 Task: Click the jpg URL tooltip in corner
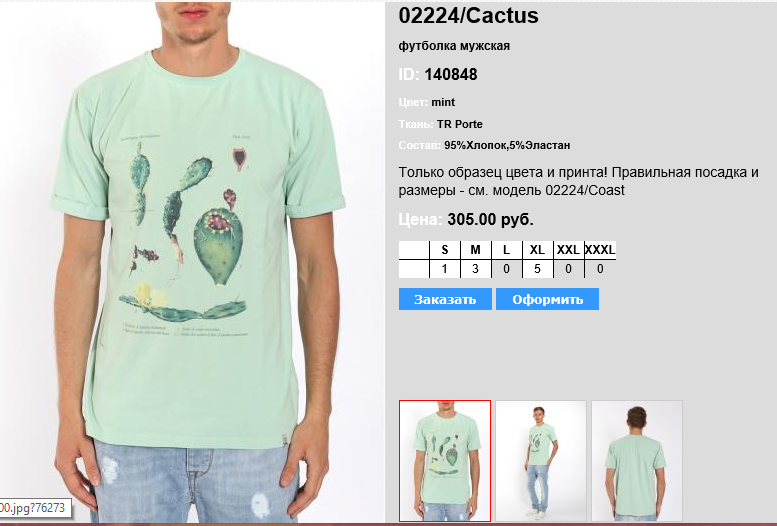[34, 508]
